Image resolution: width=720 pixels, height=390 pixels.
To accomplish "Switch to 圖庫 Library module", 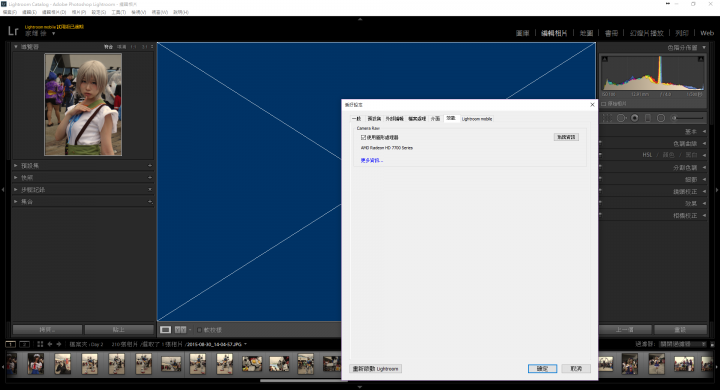I will tap(523, 33).
